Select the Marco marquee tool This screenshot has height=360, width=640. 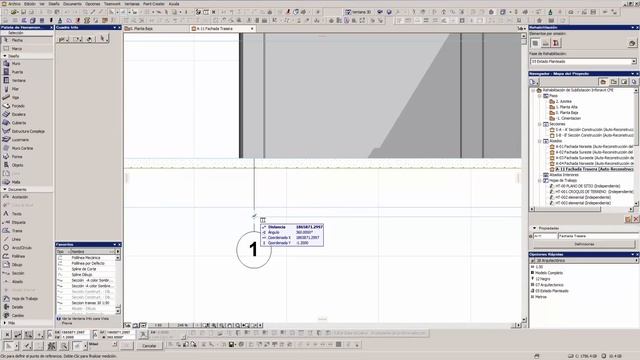click(27, 49)
